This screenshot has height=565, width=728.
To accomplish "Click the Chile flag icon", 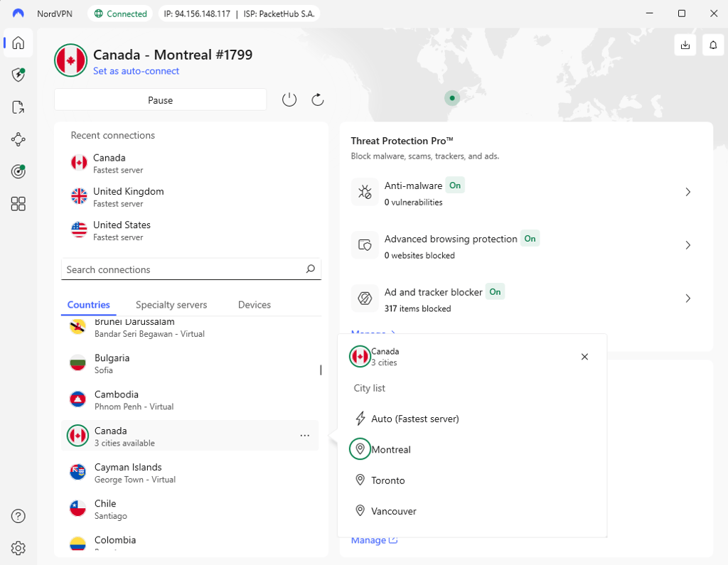I will (x=78, y=508).
